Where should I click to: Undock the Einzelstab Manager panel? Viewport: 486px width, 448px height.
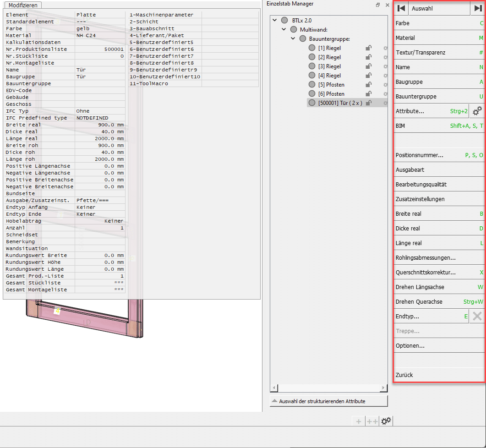378,5
